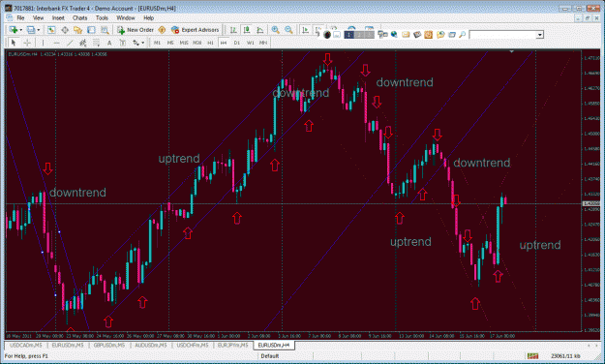Screen dimensions: 605x364
Task: Open the View menu
Action: coord(38,17)
